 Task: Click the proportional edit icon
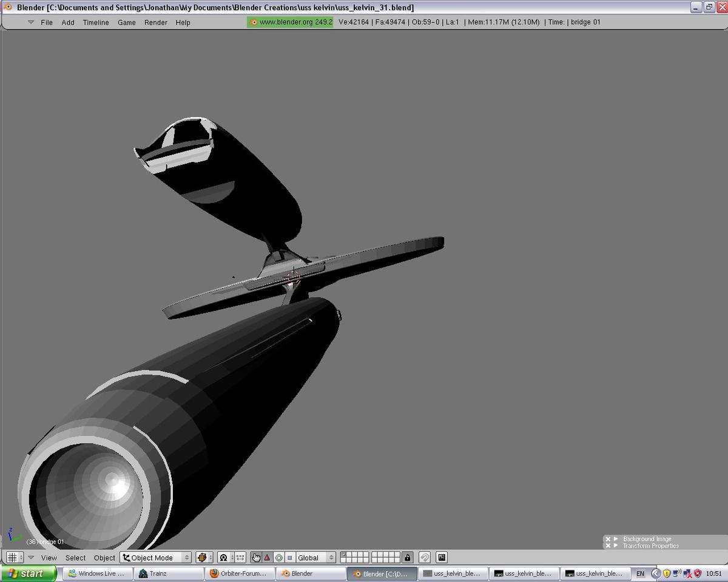click(425, 557)
